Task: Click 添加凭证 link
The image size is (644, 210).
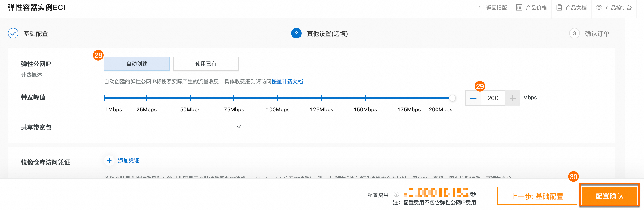Action: coord(129,161)
